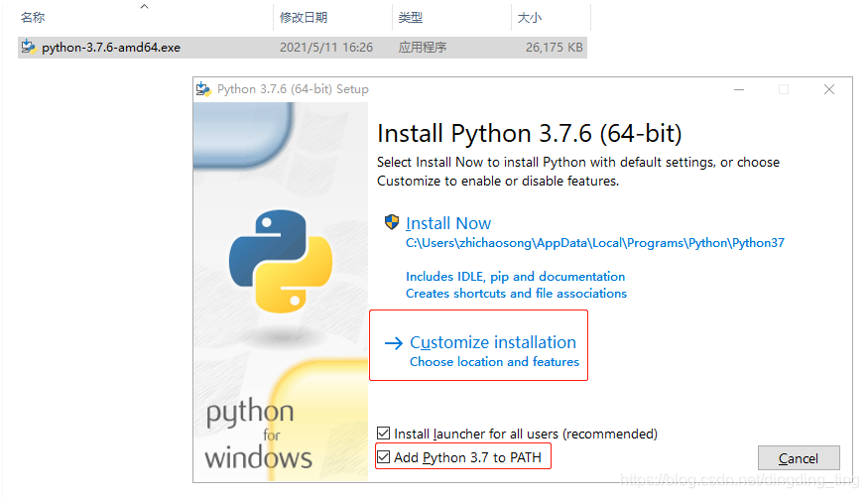Close the Python Setup window
The height and width of the screenshot is (498, 868).
[x=828, y=89]
